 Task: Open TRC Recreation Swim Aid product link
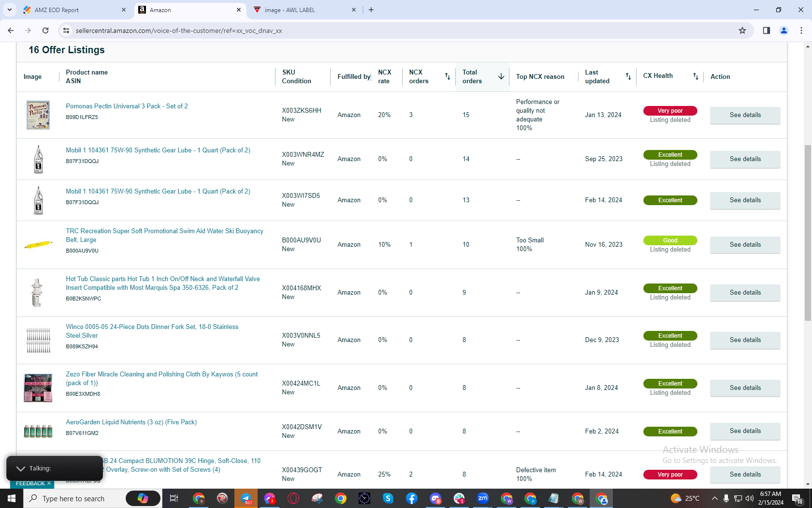point(164,235)
